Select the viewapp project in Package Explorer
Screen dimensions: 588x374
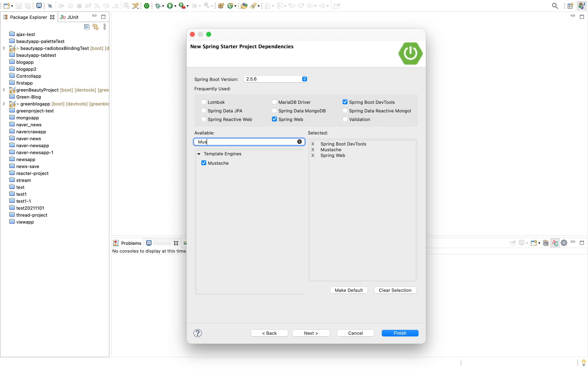click(25, 222)
